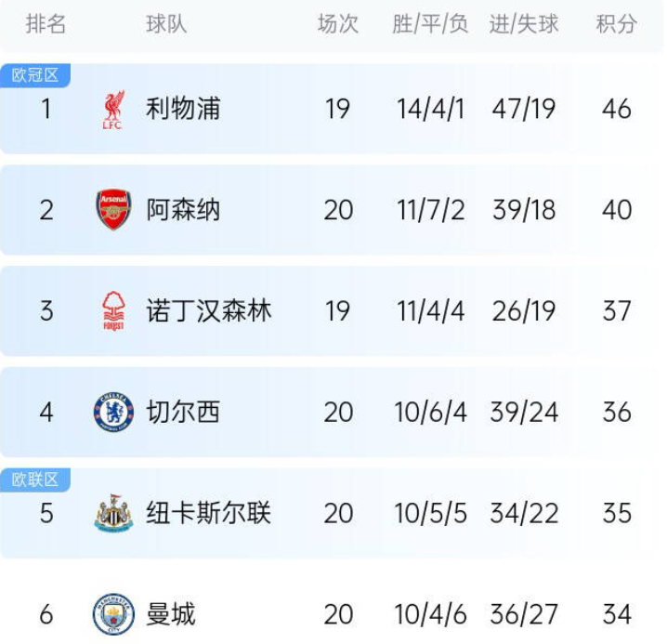The width and height of the screenshot is (667, 644).
Task: Click the Newcastle United crest
Action: click(113, 513)
